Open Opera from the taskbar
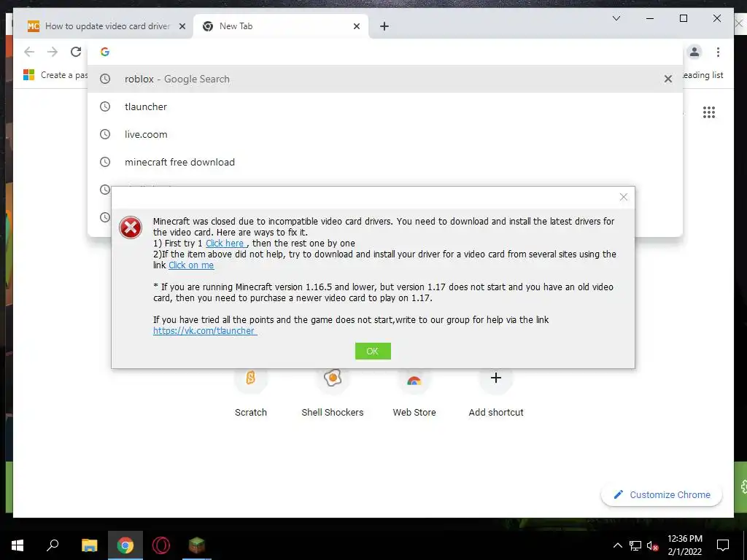Viewport: 747px width, 560px height. (x=161, y=545)
